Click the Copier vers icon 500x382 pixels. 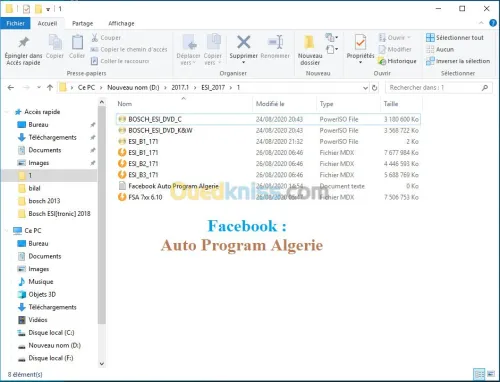tap(213, 42)
